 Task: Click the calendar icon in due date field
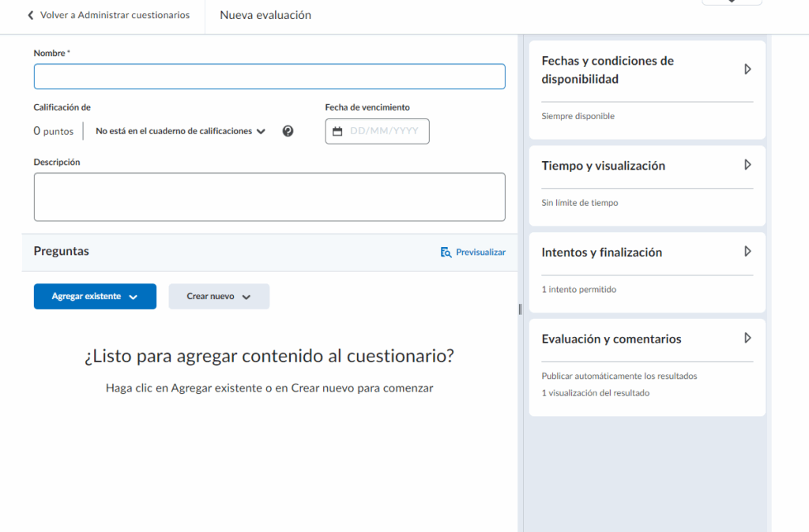[337, 132]
